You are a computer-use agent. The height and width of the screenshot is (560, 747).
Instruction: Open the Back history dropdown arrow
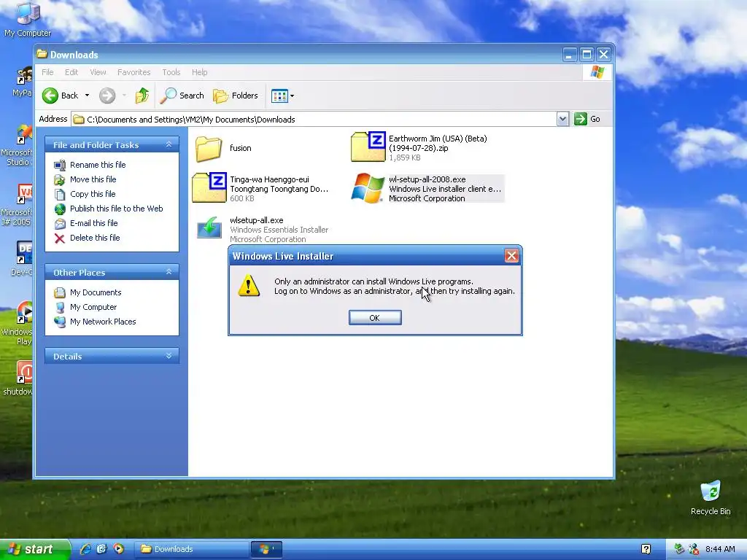point(88,96)
